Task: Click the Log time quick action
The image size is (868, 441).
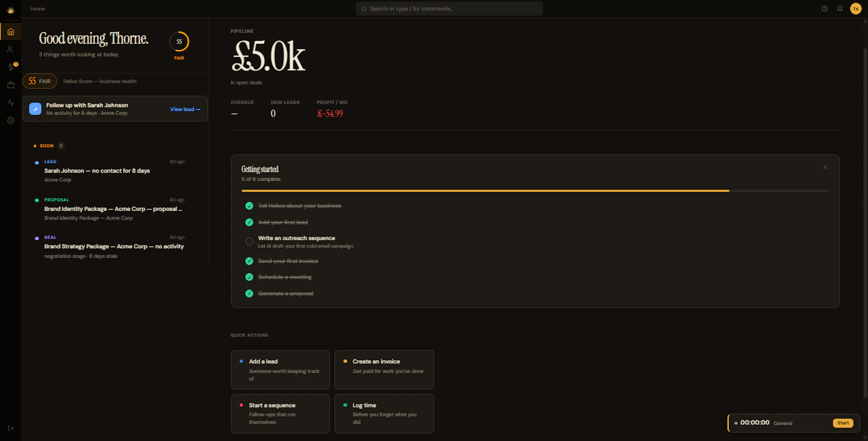Action: pos(384,414)
